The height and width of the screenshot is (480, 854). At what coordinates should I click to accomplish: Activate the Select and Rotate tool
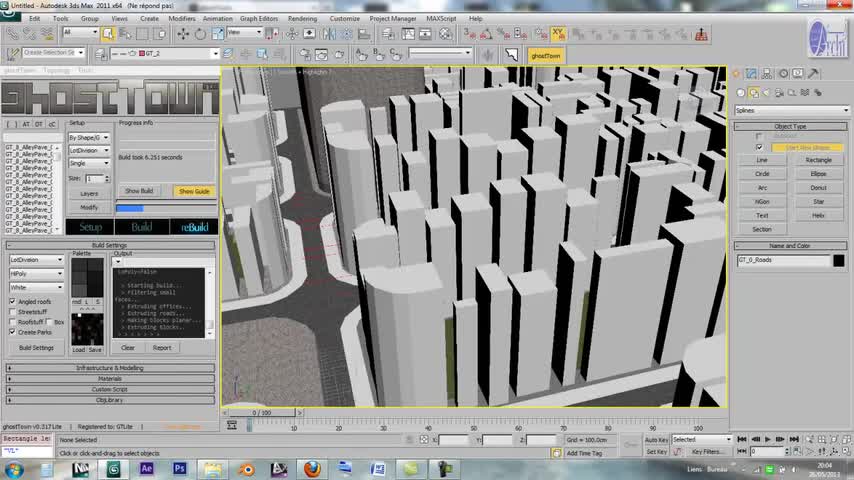pyautogui.click(x=200, y=33)
